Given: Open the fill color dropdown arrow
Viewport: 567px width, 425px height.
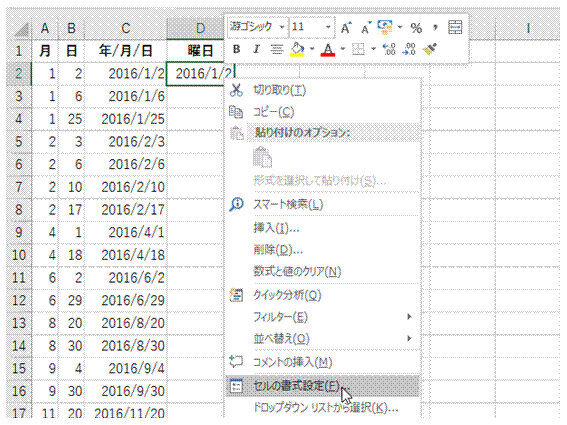Looking at the screenshot, I should click(312, 49).
